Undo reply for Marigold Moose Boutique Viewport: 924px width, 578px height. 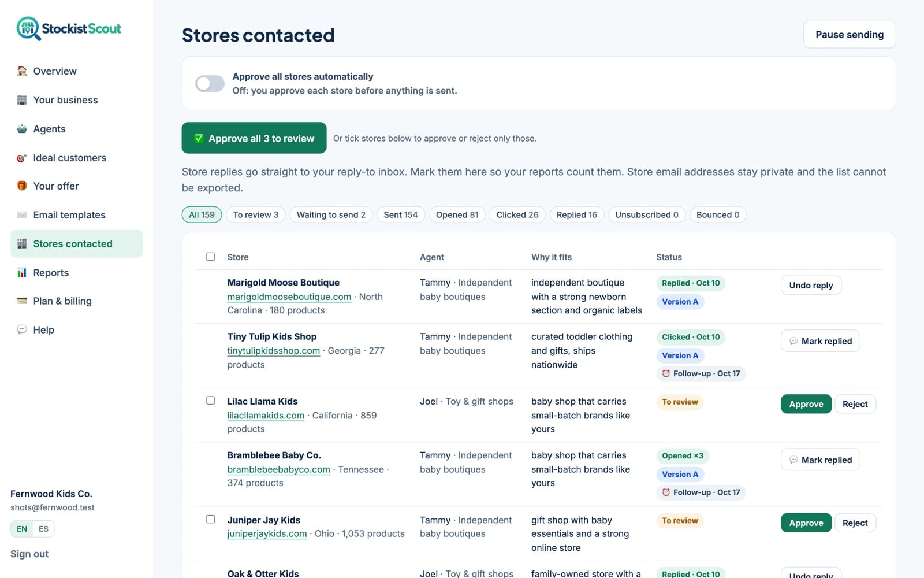[811, 286]
